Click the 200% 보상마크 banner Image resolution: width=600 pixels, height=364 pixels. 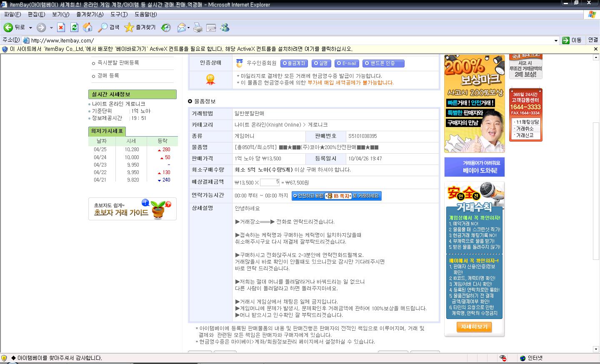click(475, 104)
